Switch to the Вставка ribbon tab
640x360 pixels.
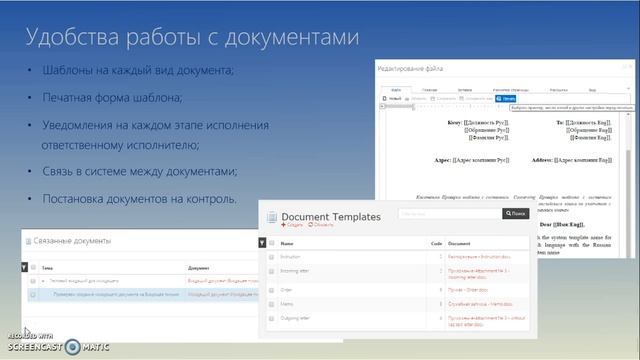pos(464,90)
